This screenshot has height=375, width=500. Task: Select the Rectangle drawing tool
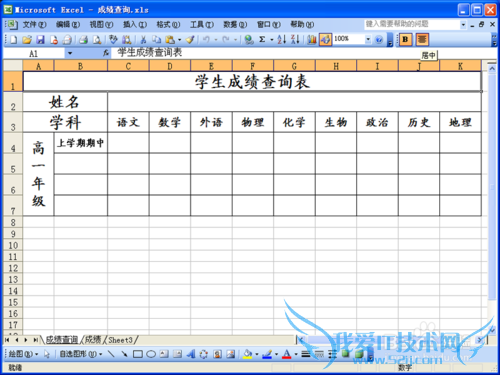pyautogui.click(x=138, y=354)
